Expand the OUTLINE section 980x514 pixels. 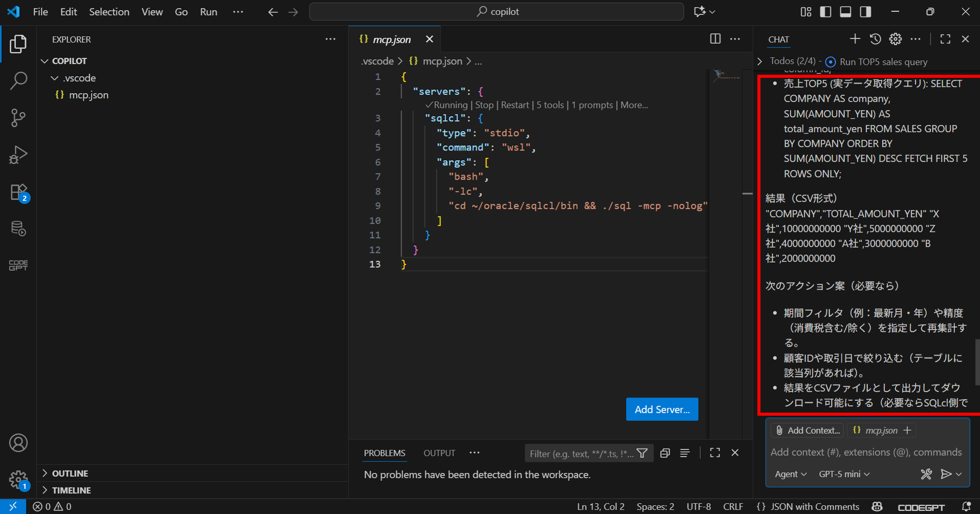70,473
